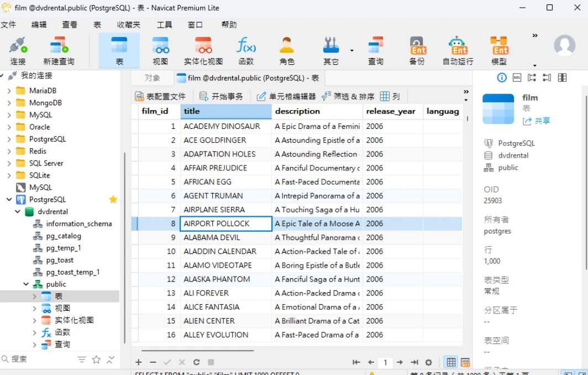Expand the MariaDB connection group

pos(9,91)
